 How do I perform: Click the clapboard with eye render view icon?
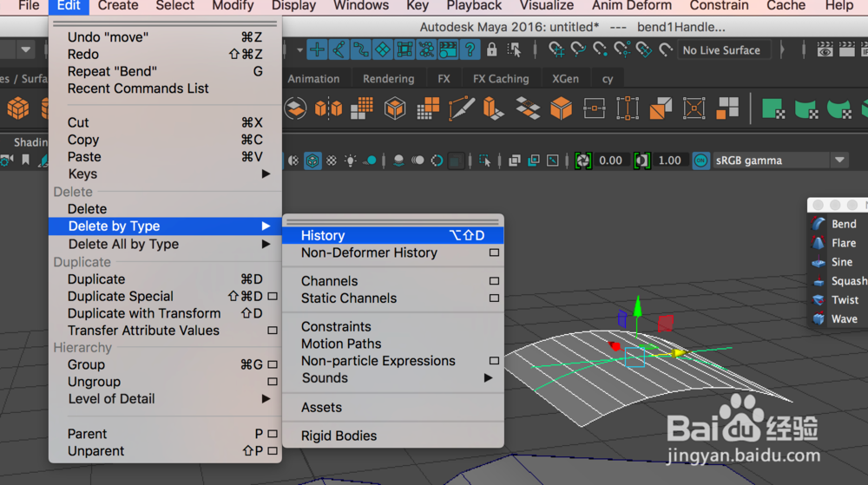(x=825, y=49)
